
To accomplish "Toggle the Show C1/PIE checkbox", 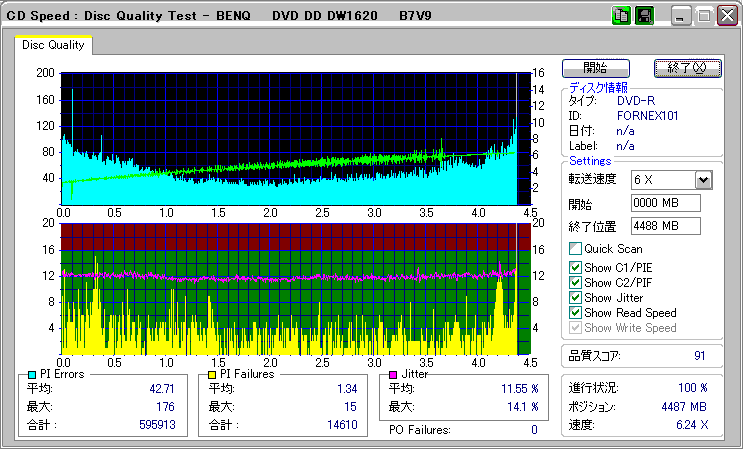I will 575,267.
